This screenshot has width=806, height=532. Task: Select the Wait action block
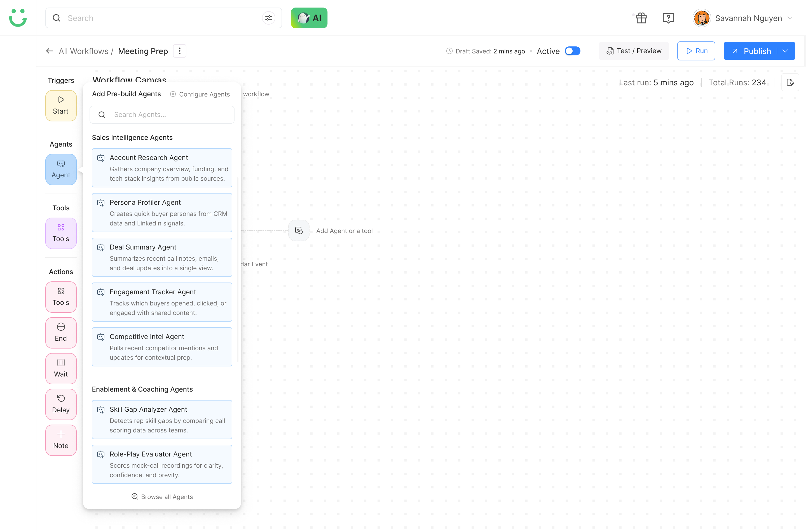point(61,368)
